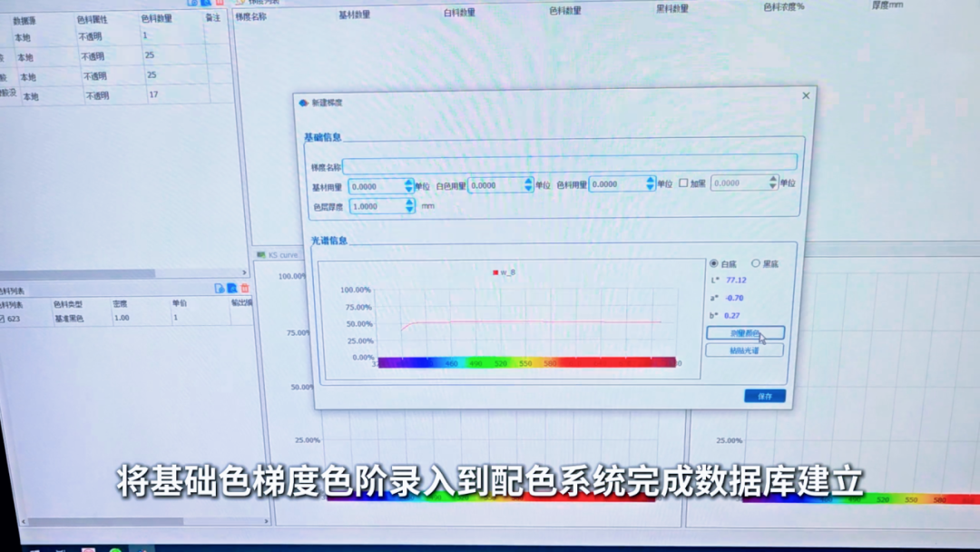Click the 梯度名称 column header in gradient list
Image resolution: width=980 pixels, height=552 pixels.
point(251,17)
